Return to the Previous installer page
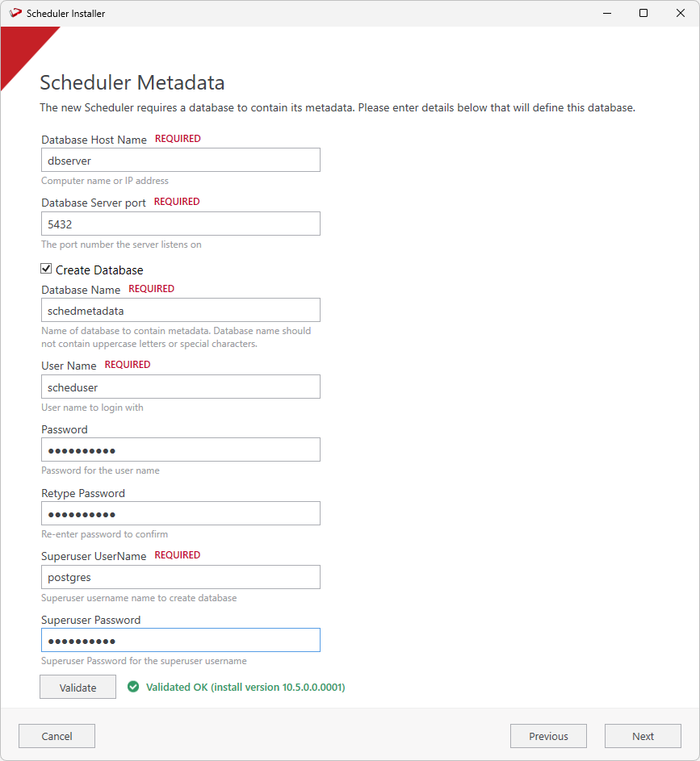The image size is (700, 761). (548, 736)
